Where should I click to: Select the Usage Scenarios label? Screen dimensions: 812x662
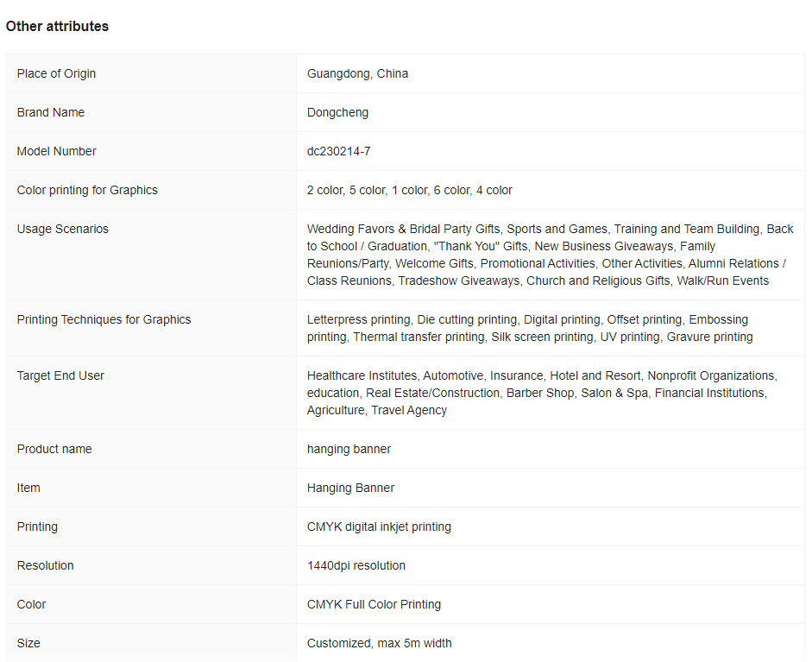click(x=63, y=229)
